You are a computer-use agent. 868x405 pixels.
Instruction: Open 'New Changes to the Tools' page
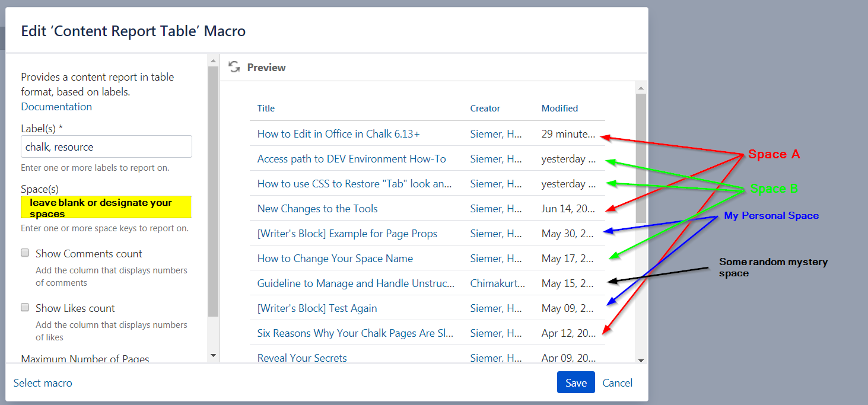click(317, 209)
